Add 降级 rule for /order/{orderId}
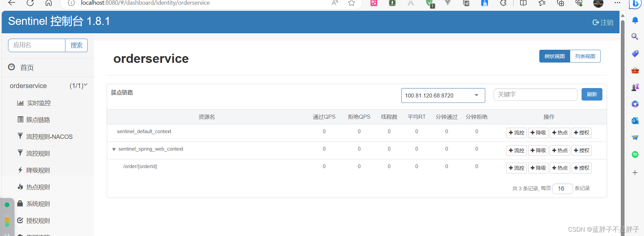This screenshot has height=236, width=644. click(x=538, y=168)
